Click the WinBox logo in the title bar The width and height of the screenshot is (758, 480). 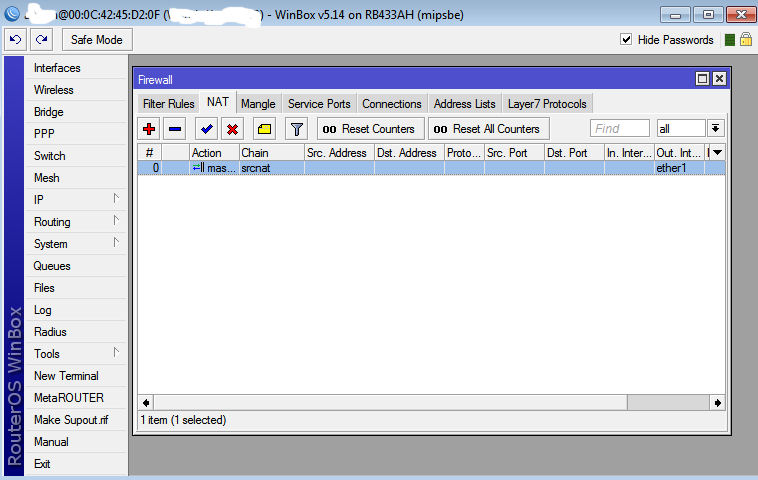coord(12,14)
